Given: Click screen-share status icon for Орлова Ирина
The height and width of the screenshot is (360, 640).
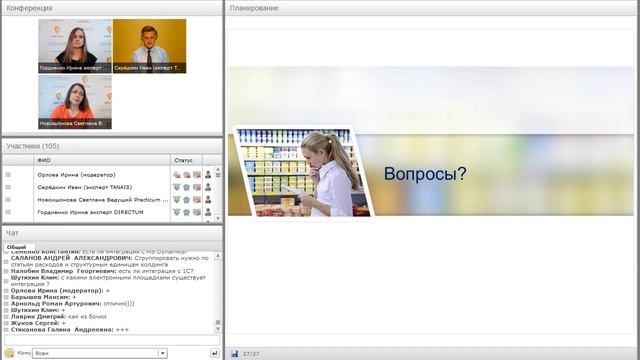Looking at the screenshot, I should [197, 175].
